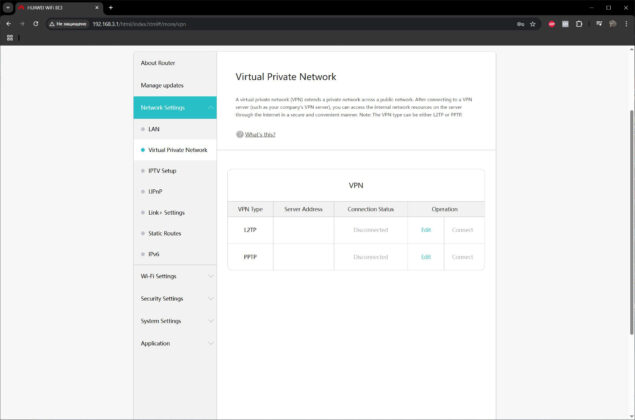Expand the System Settings section
Screen dimensions: 635x420
[x=175, y=321]
